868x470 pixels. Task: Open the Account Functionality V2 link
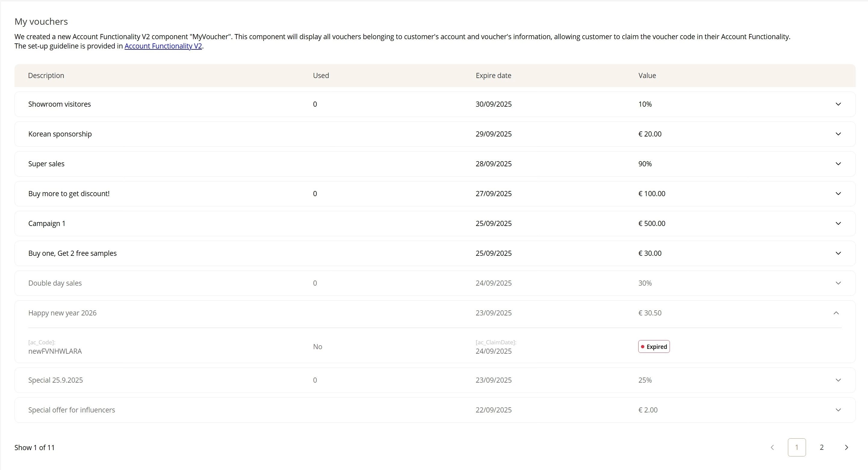coord(163,46)
